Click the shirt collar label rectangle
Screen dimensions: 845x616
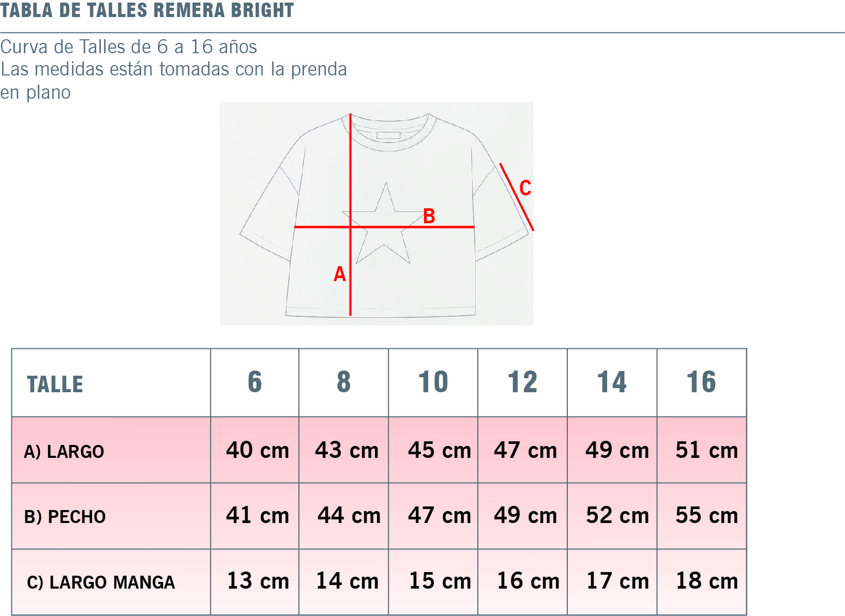[388, 135]
